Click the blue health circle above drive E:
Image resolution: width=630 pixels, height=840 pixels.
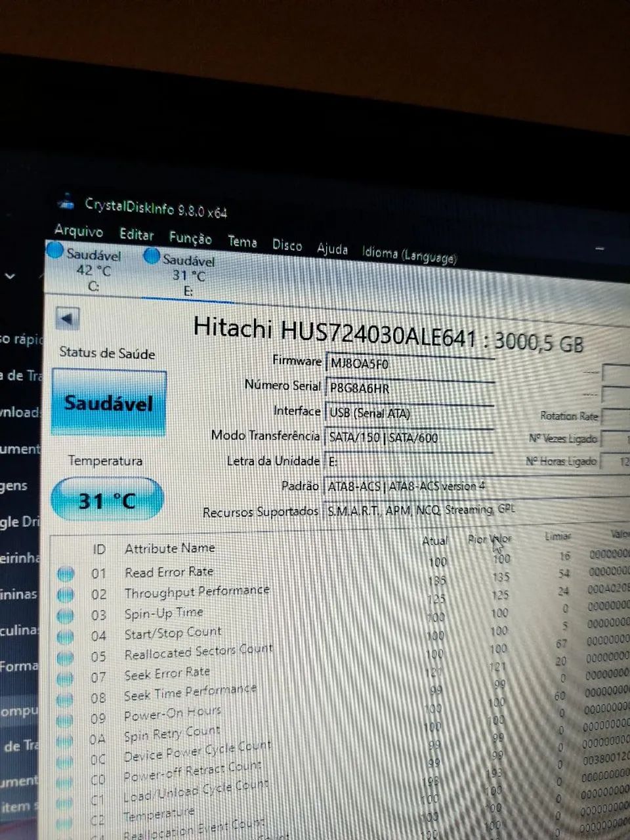152,256
